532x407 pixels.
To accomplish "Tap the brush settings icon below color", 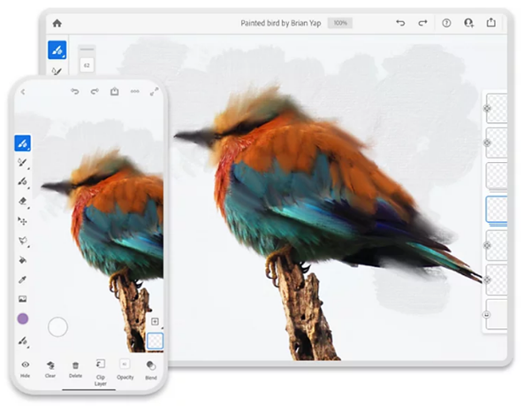I will pos(23,341).
